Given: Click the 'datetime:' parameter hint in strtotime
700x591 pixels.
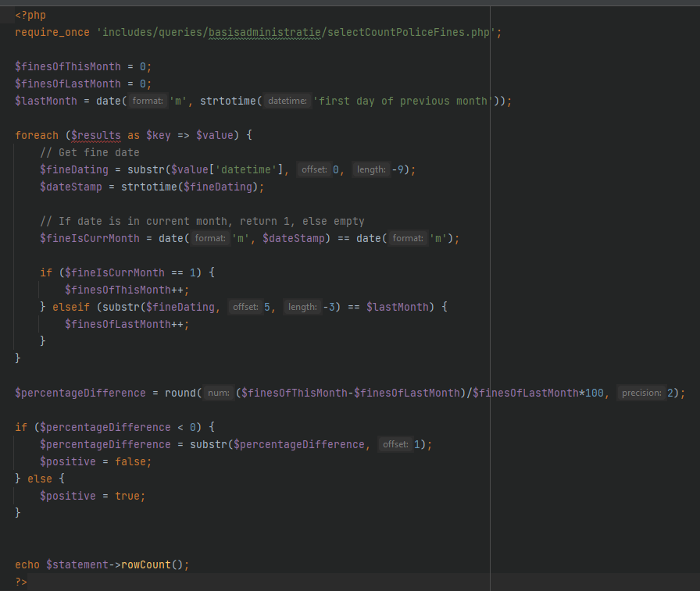Looking at the screenshot, I should pyautogui.click(x=287, y=101).
